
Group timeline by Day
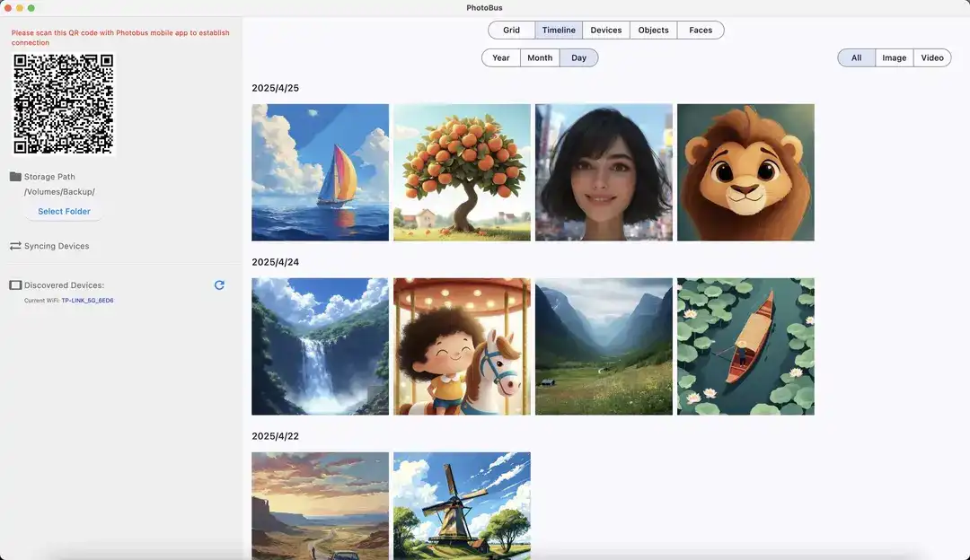(x=578, y=57)
